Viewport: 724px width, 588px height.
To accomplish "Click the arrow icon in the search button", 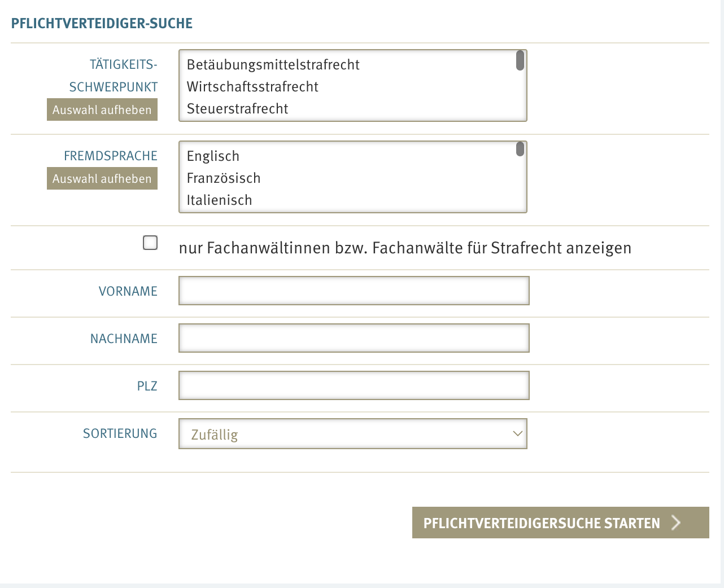I will click(x=676, y=523).
